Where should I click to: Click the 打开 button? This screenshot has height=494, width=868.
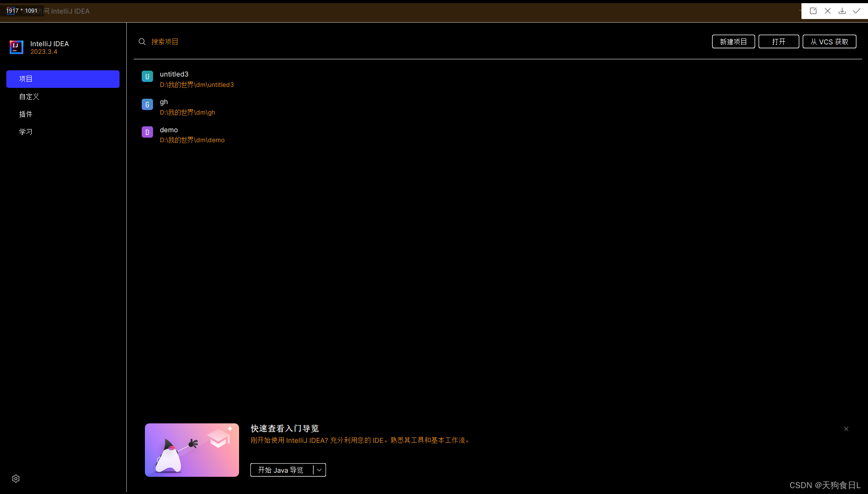[x=779, y=42]
